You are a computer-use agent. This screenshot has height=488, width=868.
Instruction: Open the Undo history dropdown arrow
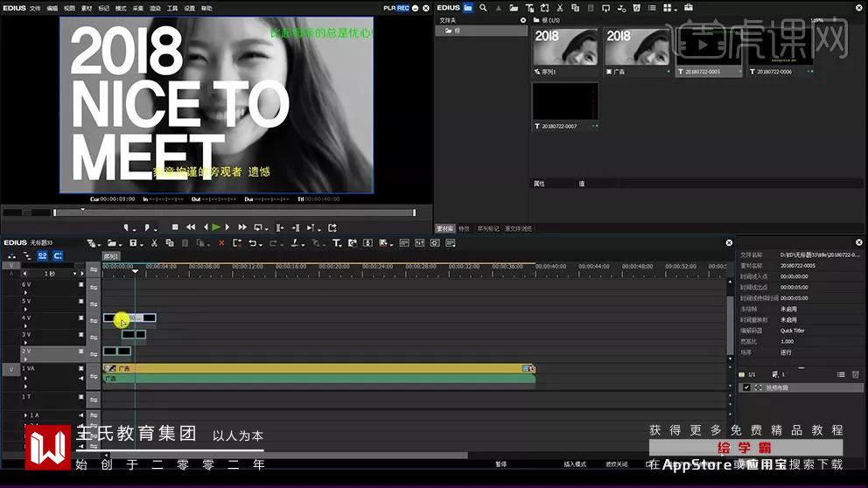pos(260,245)
